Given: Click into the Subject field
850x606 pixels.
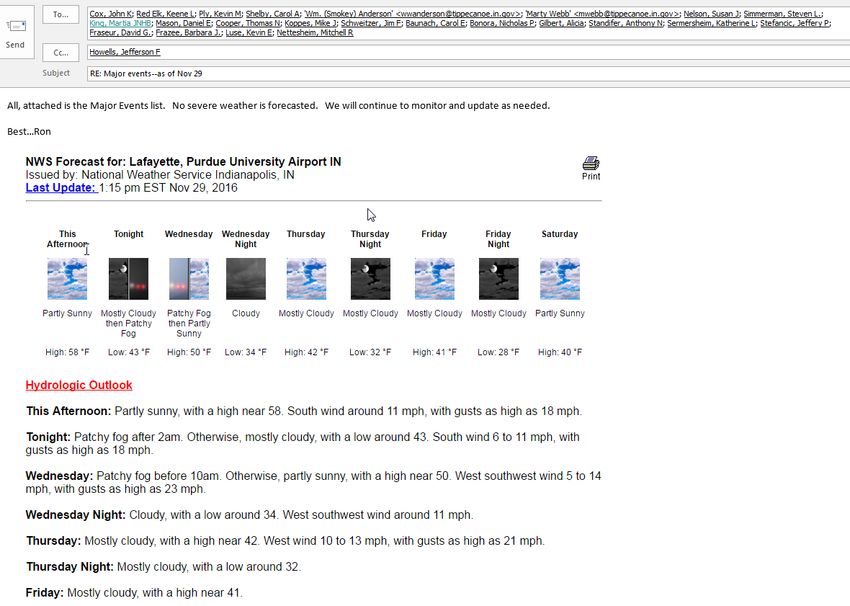Looking at the screenshot, I should [x=468, y=74].
